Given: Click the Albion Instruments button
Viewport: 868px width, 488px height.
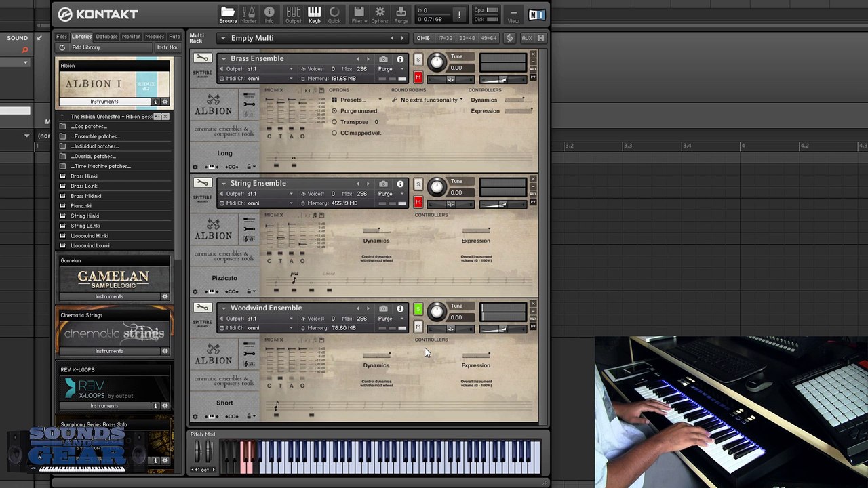Looking at the screenshot, I should pos(104,102).
